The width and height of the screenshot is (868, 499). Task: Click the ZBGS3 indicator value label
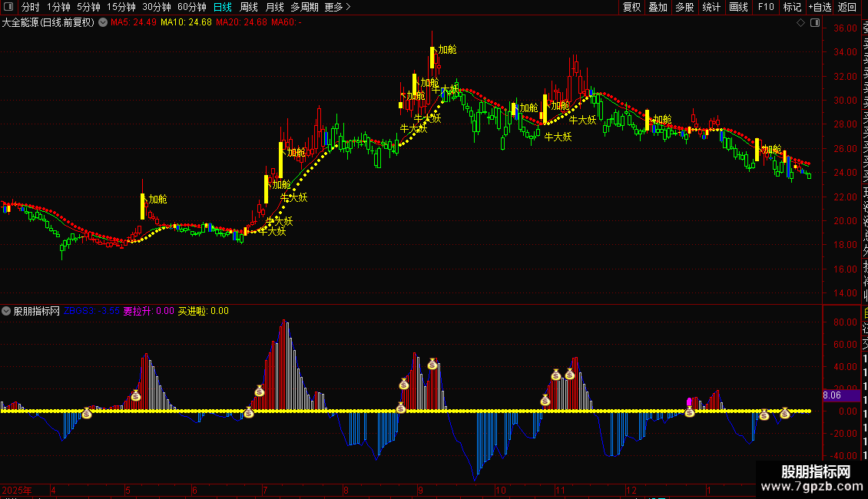tap(91, 311)
